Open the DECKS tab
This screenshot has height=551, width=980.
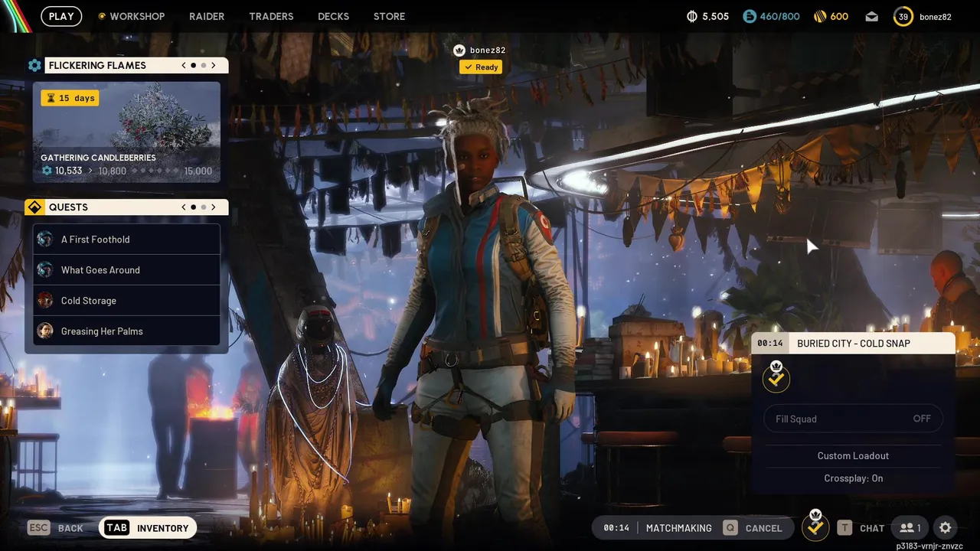(x=333, y=16)
